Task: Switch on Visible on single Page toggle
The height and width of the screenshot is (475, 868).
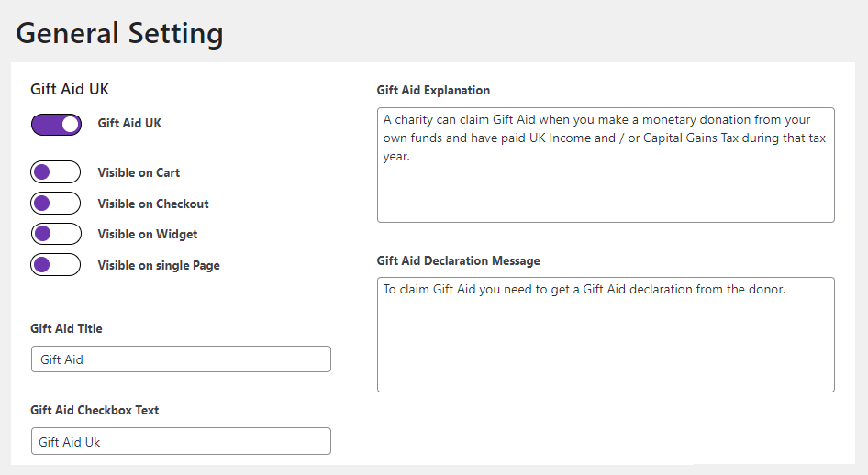Action: 56,265
